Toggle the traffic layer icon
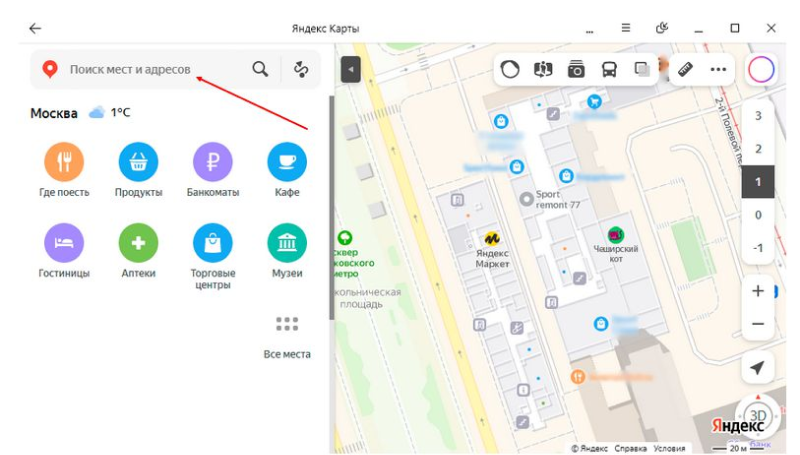 click(x=510, y=69)
